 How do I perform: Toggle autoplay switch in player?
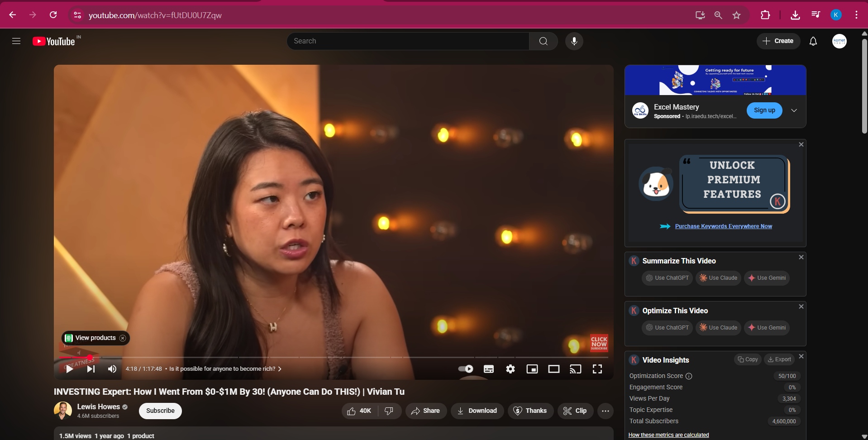click(x=466, y=369)
